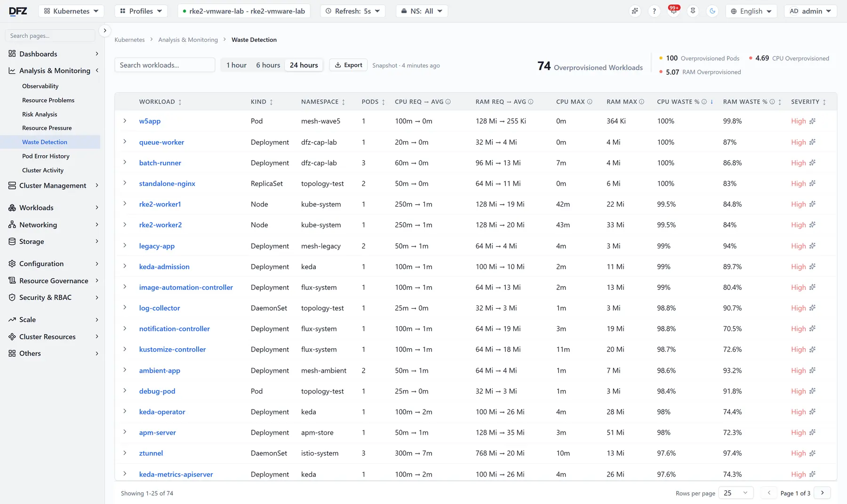This screenshot has width=847, height=504.
Task: Click AI sparkle icon in rke2-worker1 row
Action: pyautogui.click(x=812, y=204)
